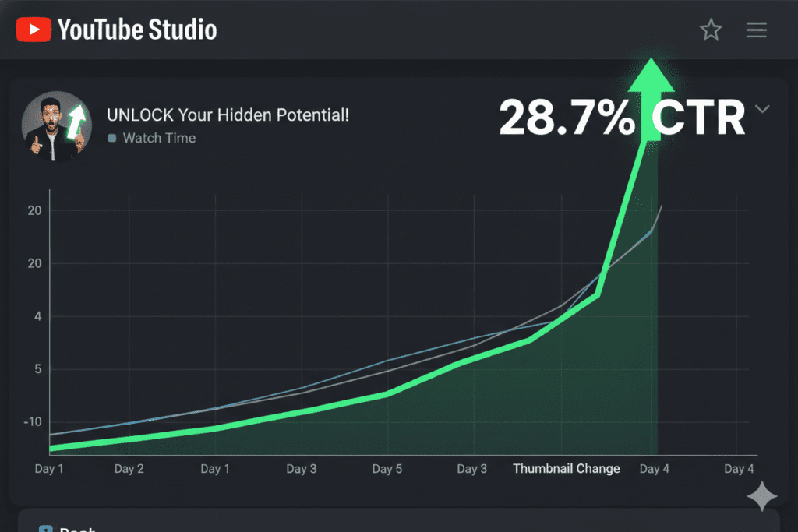This screenshot has width=798, height=532.
Task: Click the partially visible bottom panel heading
Action: pyautogui.click(x=76, y=528)
